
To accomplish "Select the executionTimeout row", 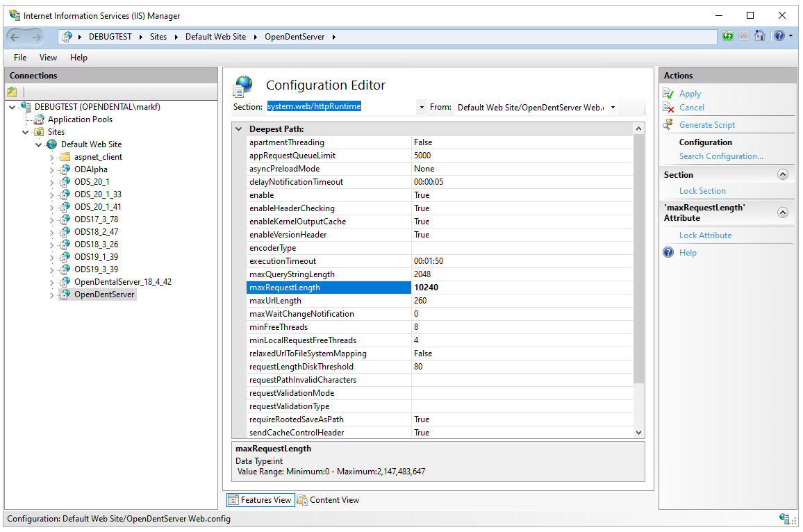I will tap(440, 261).
